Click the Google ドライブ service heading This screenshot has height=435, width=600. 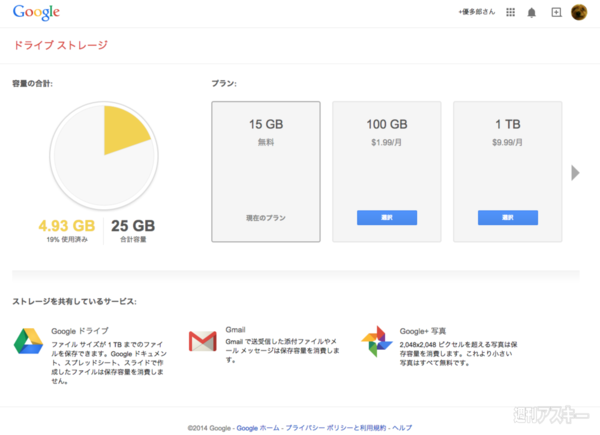point(80,331)
